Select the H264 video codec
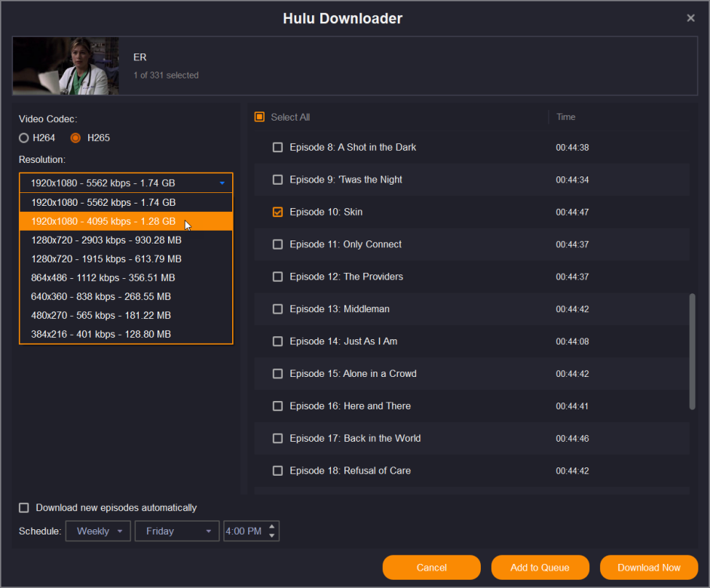The height and width of the screenshot is (588, 710). (24, 138)
